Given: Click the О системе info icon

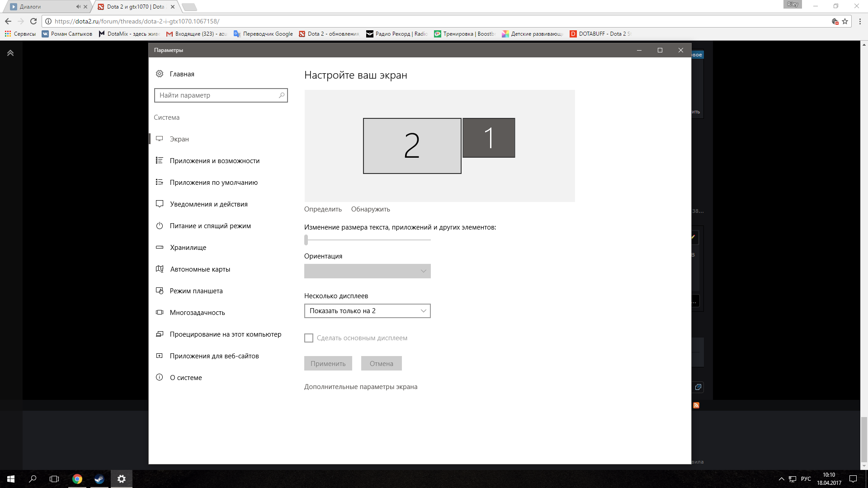Looking at the screenshot, I should pos(160,377).
